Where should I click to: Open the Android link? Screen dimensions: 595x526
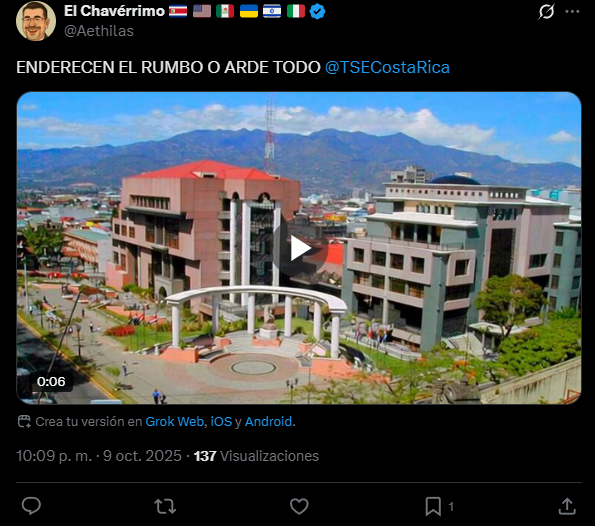coord(268,422)
